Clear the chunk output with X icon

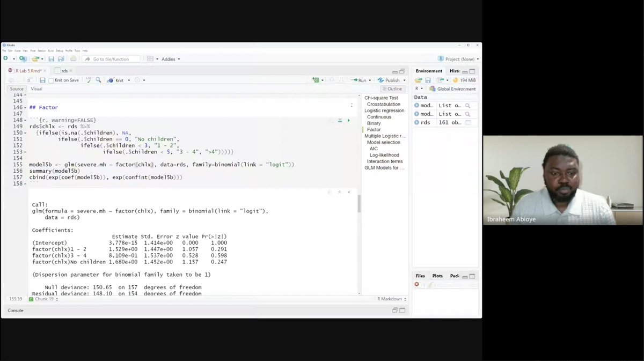point(348,191)
